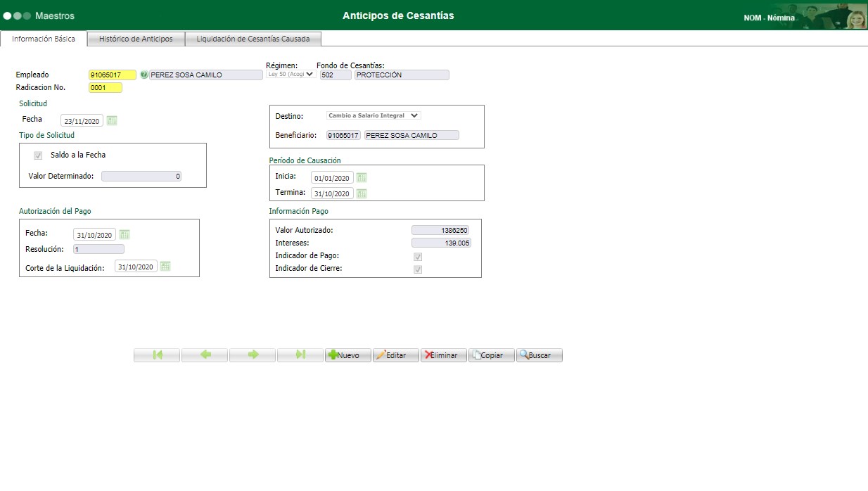
Task: Click the Nuevo button
Action: (347, 355)
